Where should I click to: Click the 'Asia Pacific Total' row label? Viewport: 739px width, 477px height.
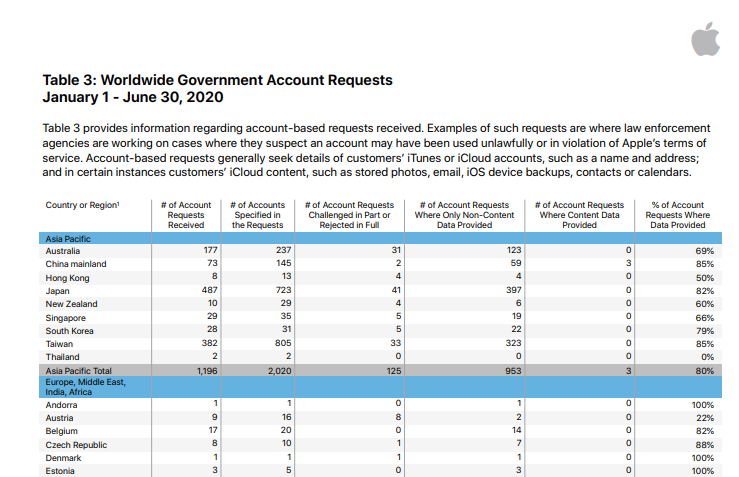78,371
